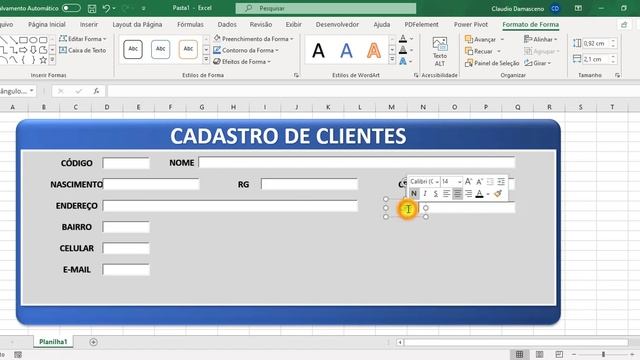
Task: Open Texto ALT accessibility button
Action: 440,52
